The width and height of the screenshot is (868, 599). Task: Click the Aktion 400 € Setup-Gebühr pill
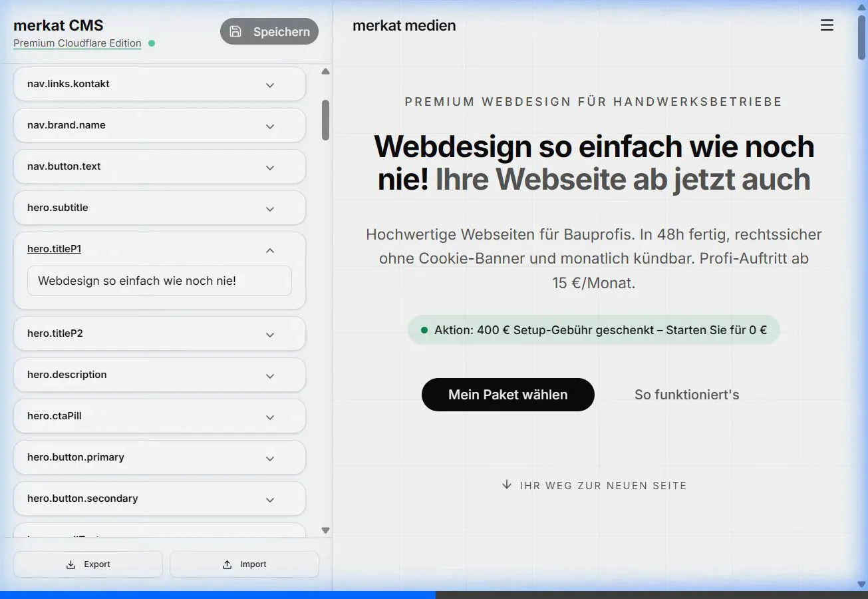[x=593, y=329]
